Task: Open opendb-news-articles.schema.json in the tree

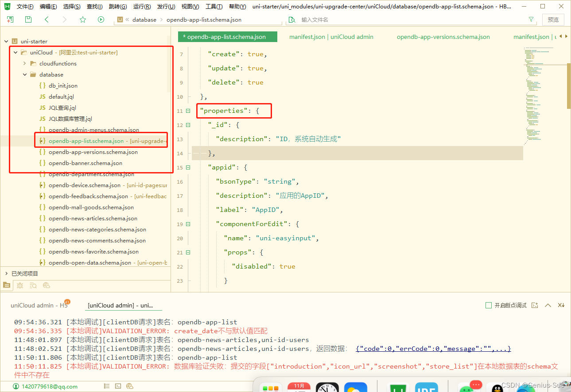Action: (x=93, y=218)
